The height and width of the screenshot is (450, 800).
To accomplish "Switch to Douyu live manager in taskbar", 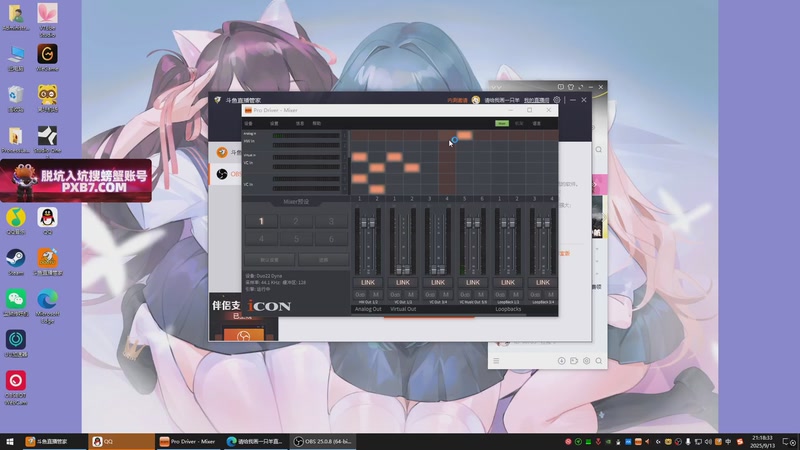I will point(54,442).
